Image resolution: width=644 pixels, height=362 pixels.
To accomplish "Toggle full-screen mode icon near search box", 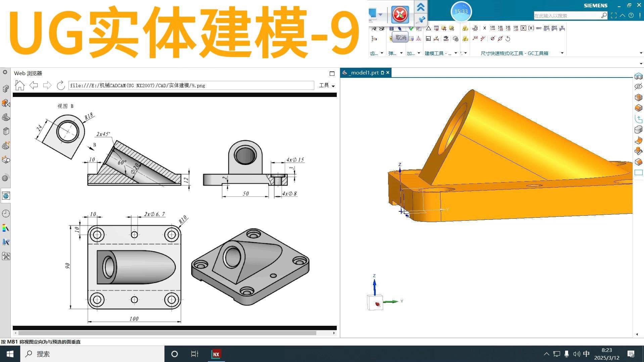I will click(614, 15).
